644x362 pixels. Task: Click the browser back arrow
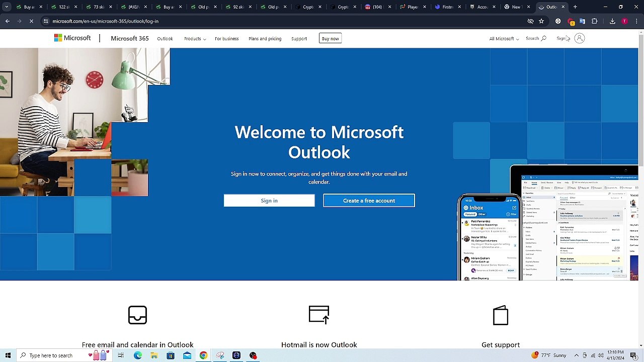[x=7, y=21]
